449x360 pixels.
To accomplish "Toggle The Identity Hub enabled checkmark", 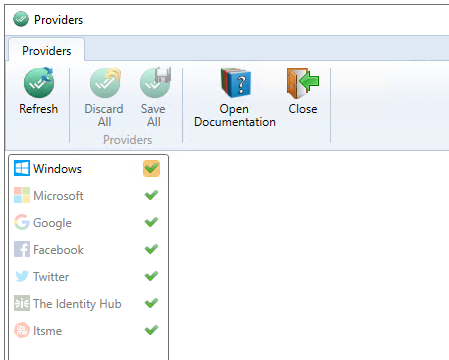I will [151, 303].
